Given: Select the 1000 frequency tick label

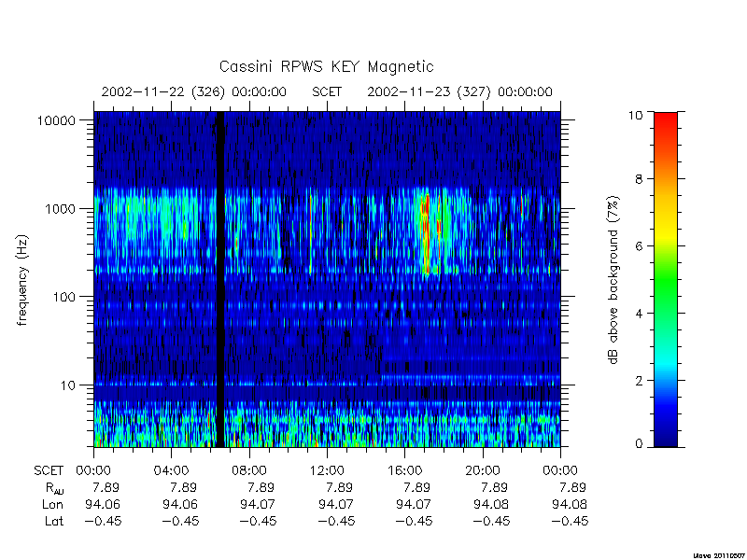Looking at the screenshot, I should pyautogui.click(x=61, y=208).
